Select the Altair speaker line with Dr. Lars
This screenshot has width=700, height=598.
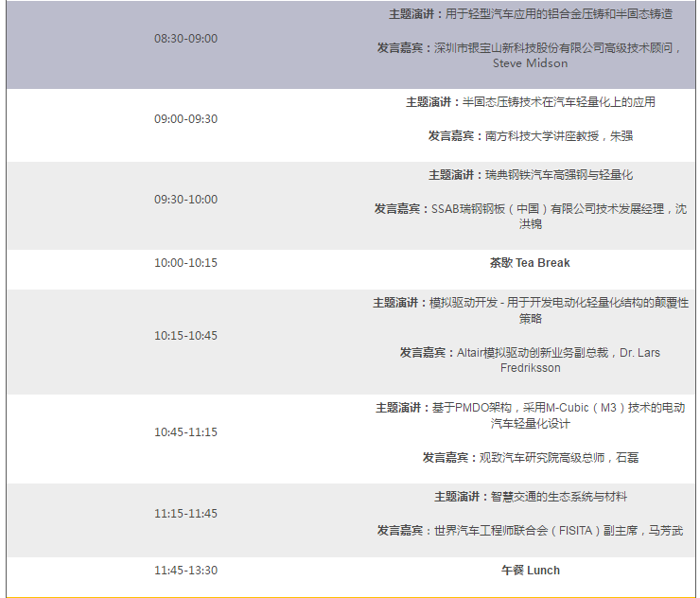click(x=530, y=353)
